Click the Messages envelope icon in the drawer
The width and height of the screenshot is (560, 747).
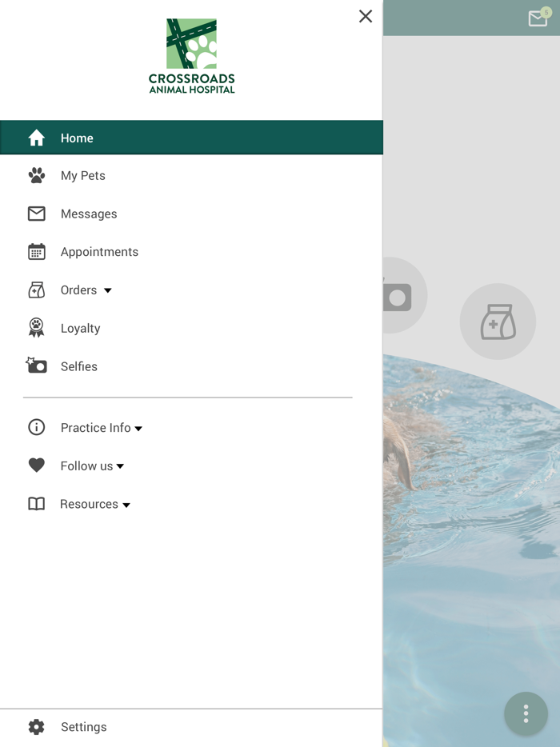tap(36, 214)
